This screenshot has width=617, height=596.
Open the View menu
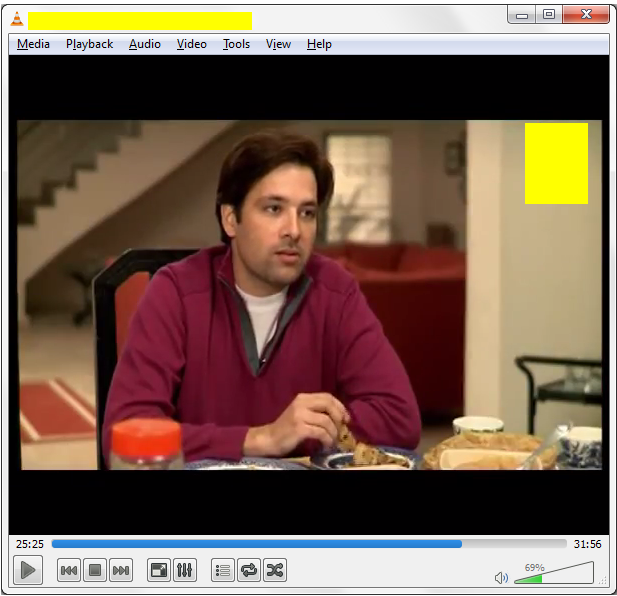[278, 44]
